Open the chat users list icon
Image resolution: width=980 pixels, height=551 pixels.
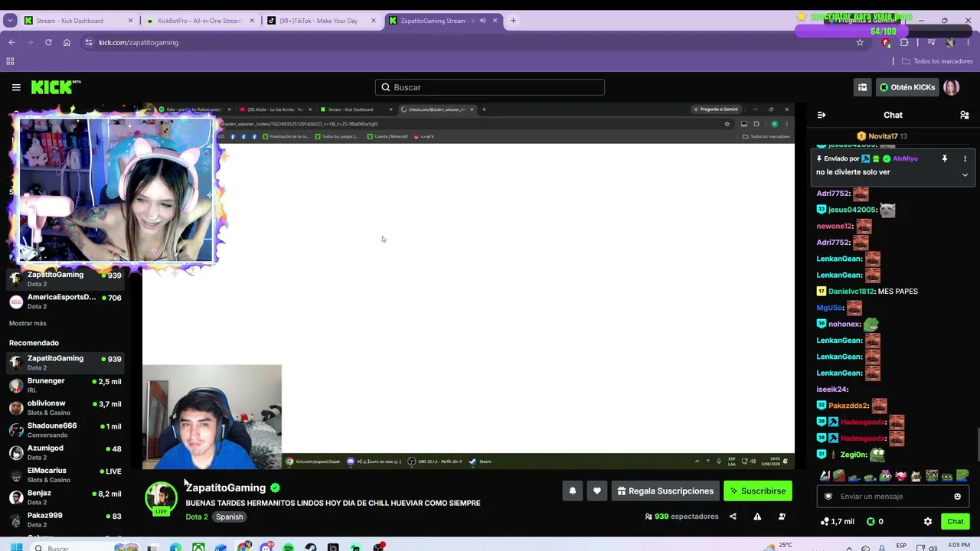[x=965, y=115]
